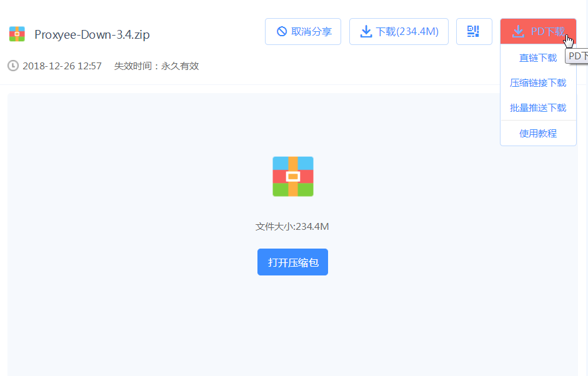Choose 压缩链接下载 in the menu
This screenshot has width=588, height=376.
click(x=538, y=83)
